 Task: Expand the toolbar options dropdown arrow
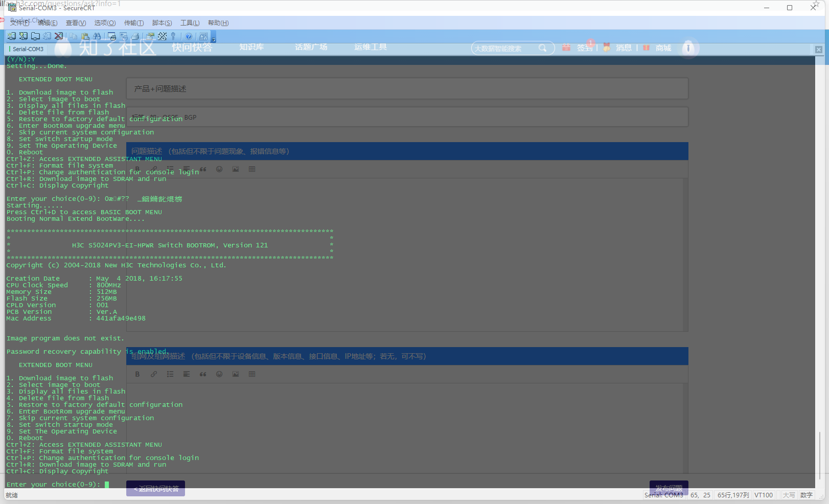point(214,39)
